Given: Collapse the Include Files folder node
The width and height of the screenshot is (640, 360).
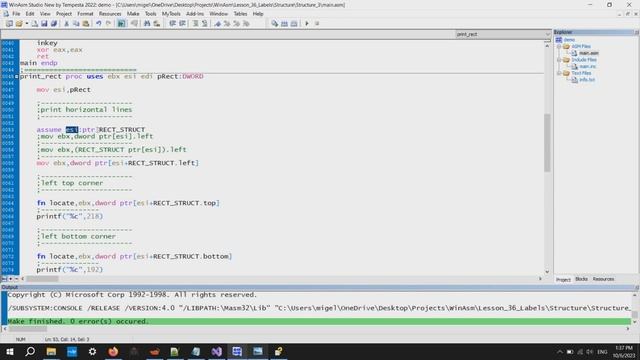Looking at the screenshot, I should tap(559, 60).
